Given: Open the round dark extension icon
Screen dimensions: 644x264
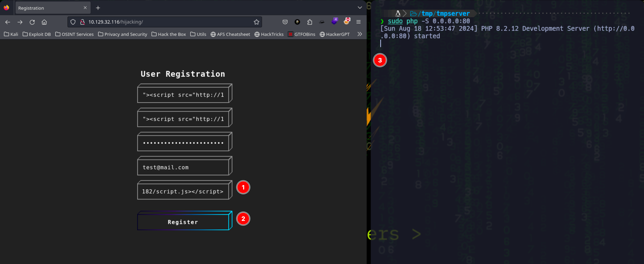Looking at the screenshot, I should tap(297, 22).
